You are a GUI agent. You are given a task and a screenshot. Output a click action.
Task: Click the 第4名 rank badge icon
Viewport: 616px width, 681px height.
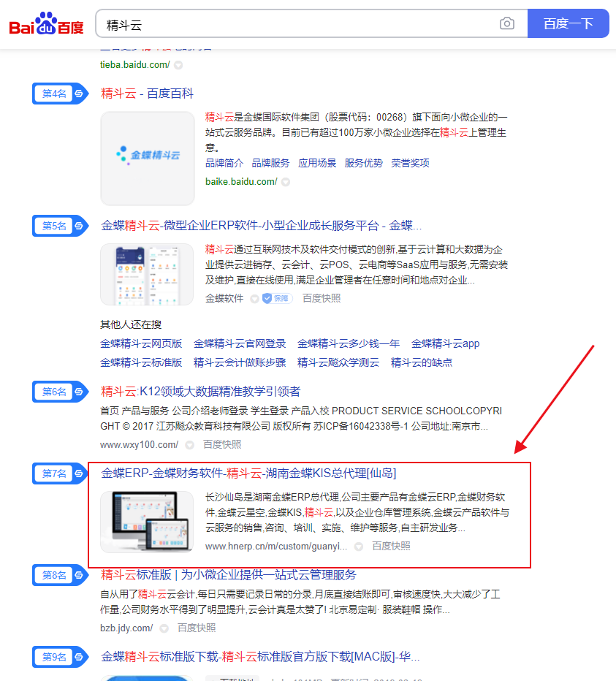[61, 94]
